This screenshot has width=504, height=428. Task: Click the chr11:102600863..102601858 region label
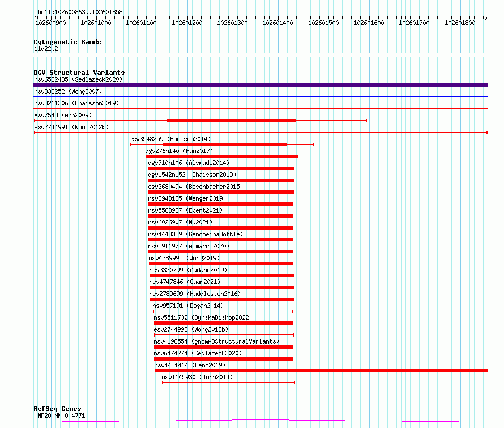coord(78,12)
